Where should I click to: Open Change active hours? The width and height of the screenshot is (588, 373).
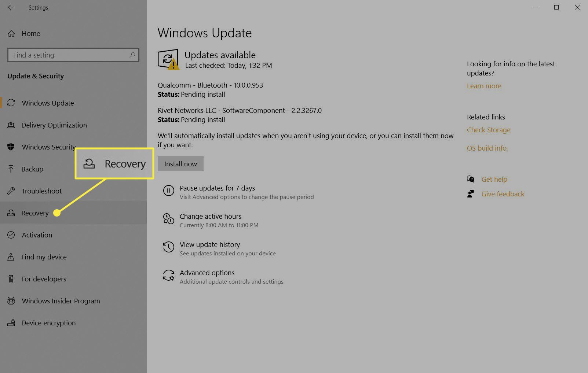pos(211,216)
